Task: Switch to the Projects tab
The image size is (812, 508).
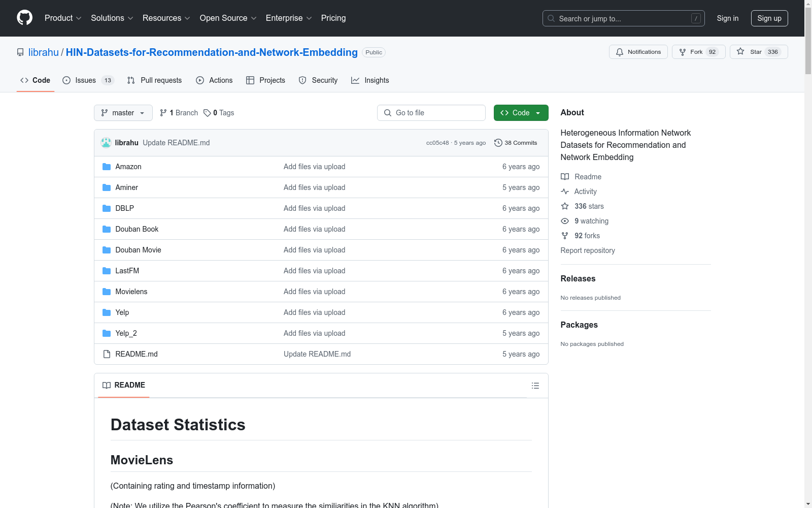Action: pos(265,80)
